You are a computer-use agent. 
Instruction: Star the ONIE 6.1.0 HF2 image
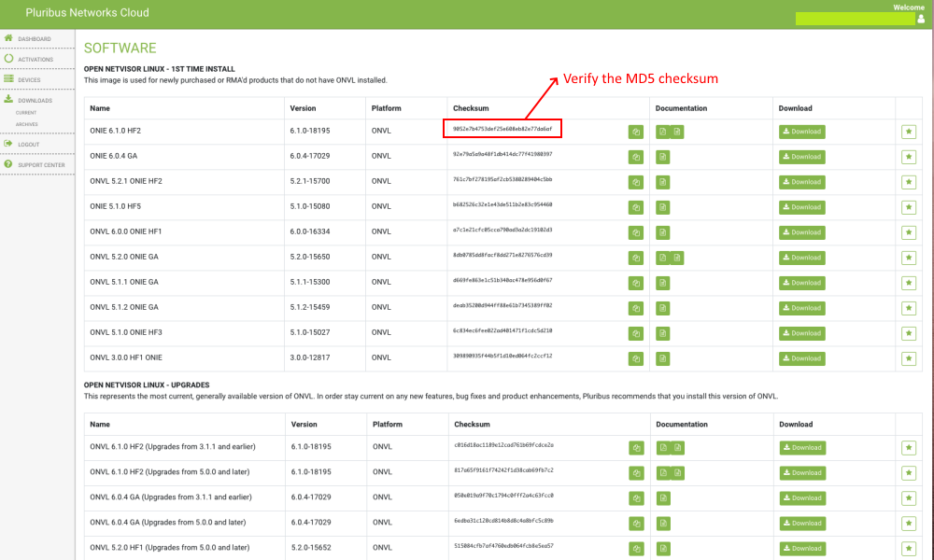tap(909, 132)
